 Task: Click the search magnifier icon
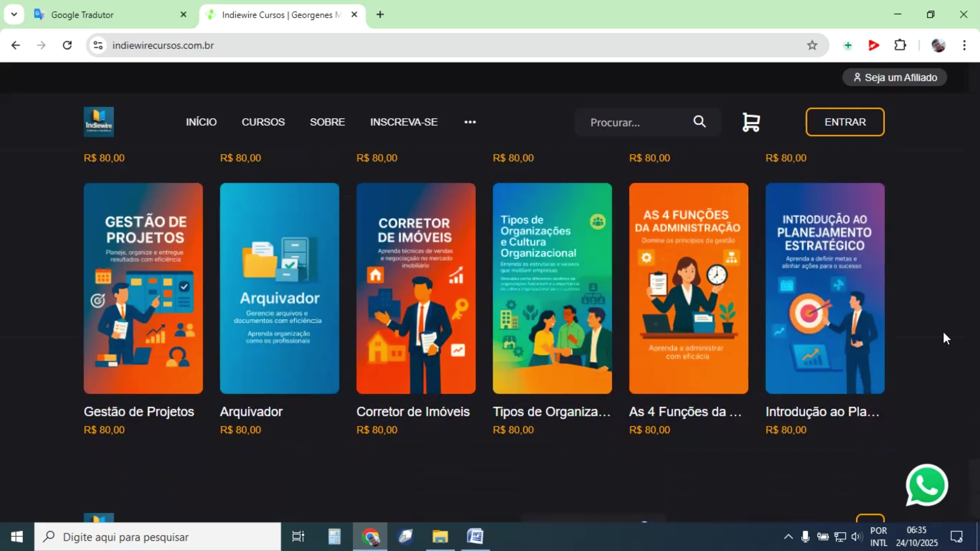[700, 122]
